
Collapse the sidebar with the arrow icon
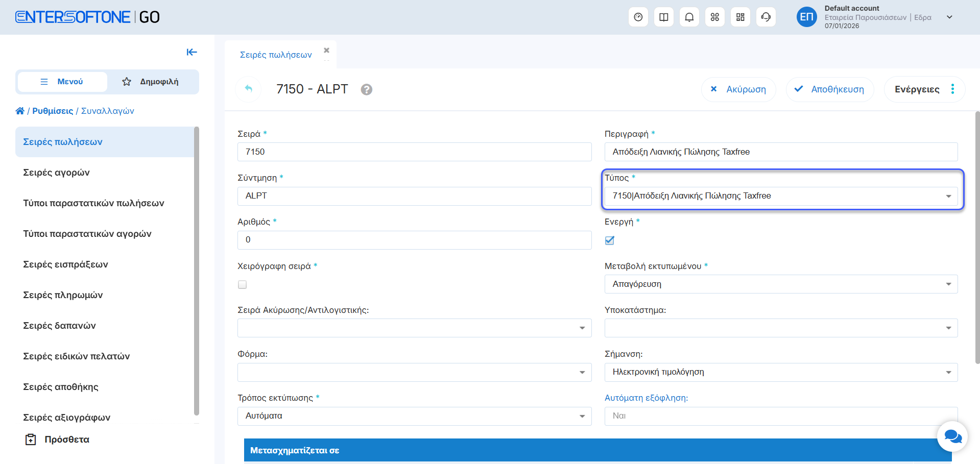(192, 52)
